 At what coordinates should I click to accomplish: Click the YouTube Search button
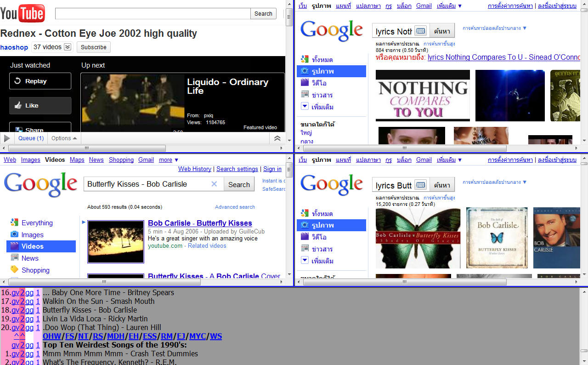coord(263,13)
